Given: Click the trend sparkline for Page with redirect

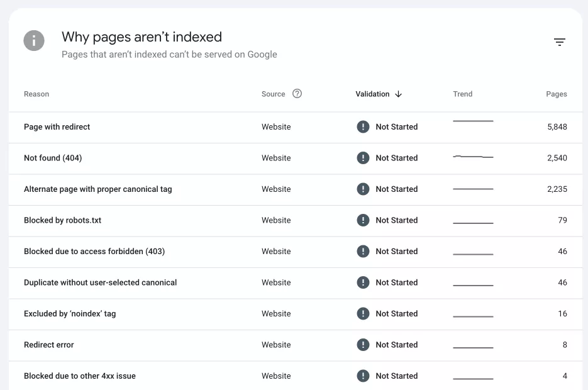Looking at the screenshot, I should [474, 121].
